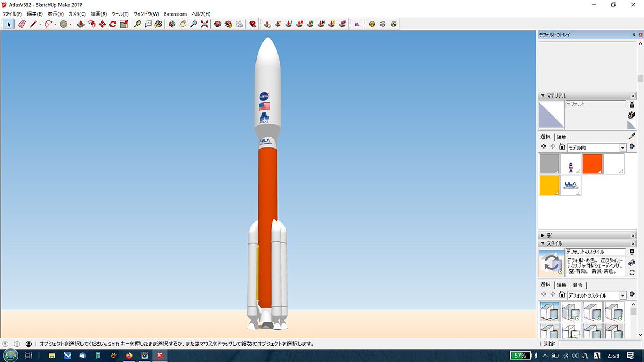Image resolution: width=644 pixels, height=362 pixels.
Task: Open the ウィンドウ(W) menu
Action: 146,14
